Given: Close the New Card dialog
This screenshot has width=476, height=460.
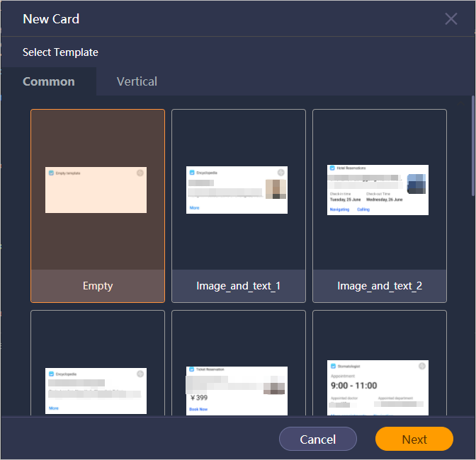Looking at the screenshot, I should coord(450,19).
